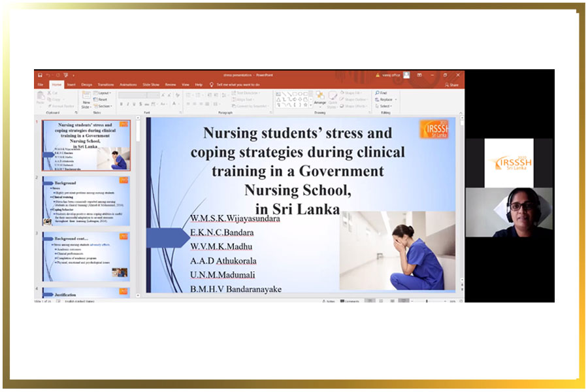Viewport: 588px width, 392px height.
Task: Toggle Justify paragraph button
Action: [207, 104]
